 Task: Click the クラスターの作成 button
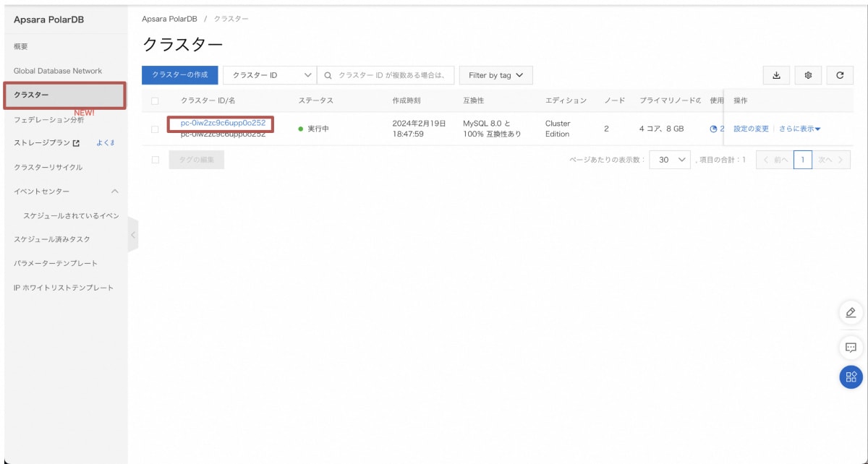coord(179,76)
